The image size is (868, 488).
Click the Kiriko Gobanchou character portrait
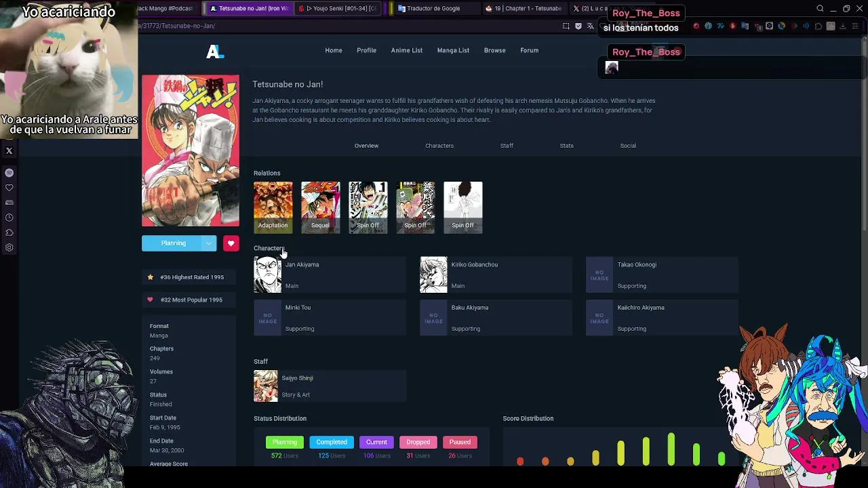[433, 275]
